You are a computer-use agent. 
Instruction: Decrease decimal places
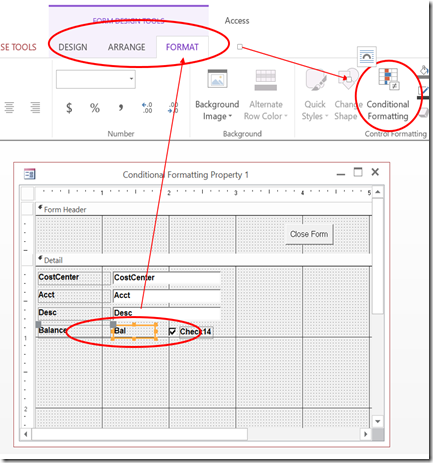173,108
